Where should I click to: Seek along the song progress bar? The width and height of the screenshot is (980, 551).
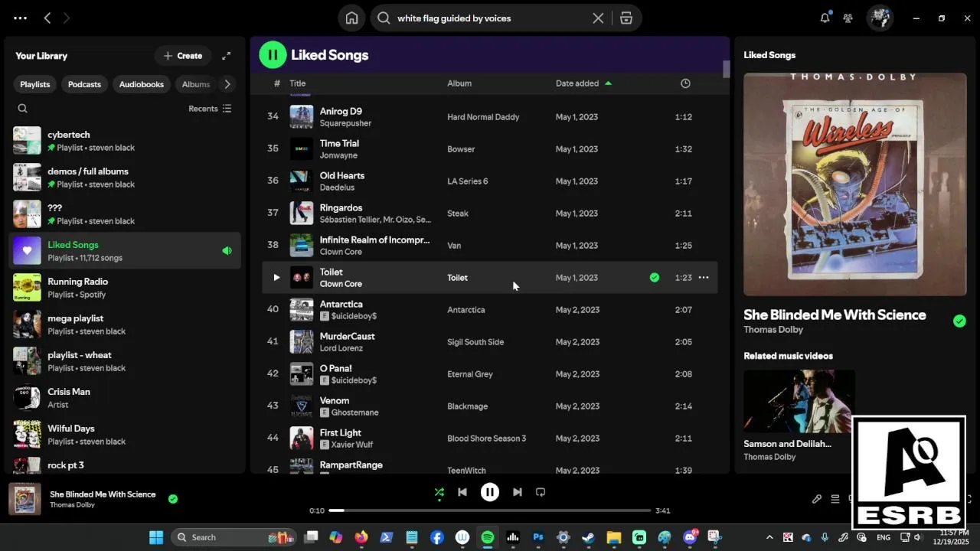490,510
